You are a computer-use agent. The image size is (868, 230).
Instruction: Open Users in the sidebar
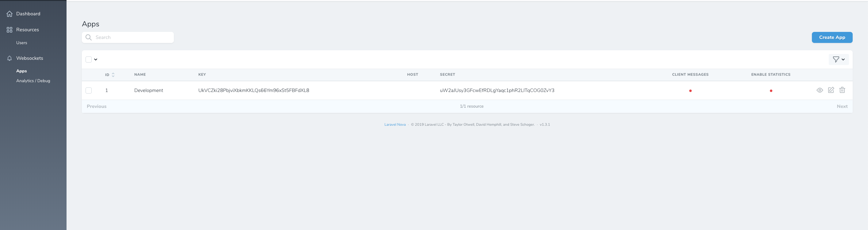coord(21,43)
